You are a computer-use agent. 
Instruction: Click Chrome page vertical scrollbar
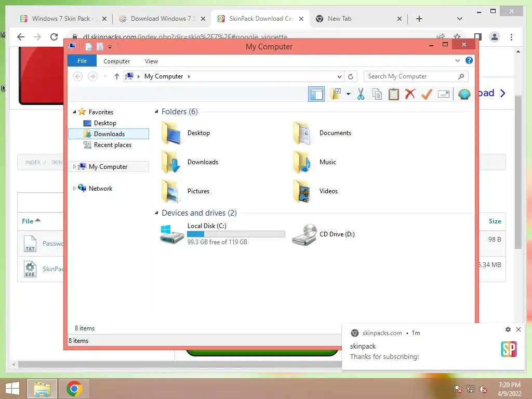(518, 172)
